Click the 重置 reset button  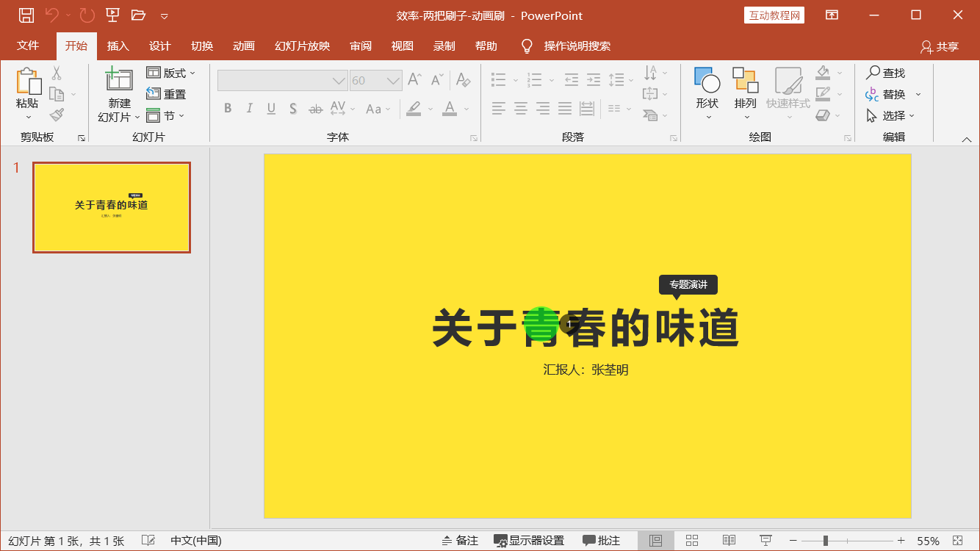pos(167,94)
